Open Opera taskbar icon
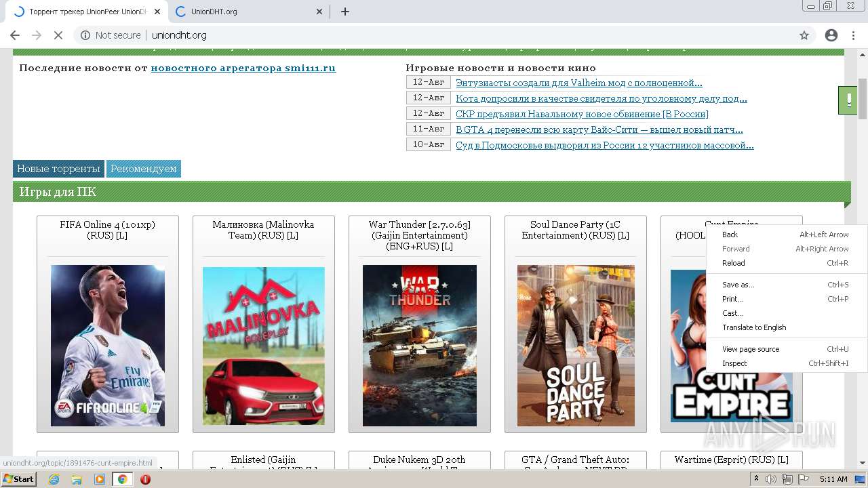 145,479
